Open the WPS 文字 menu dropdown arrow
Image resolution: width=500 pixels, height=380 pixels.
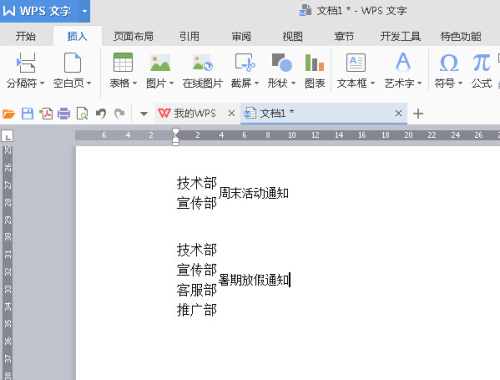click(84, 11)
